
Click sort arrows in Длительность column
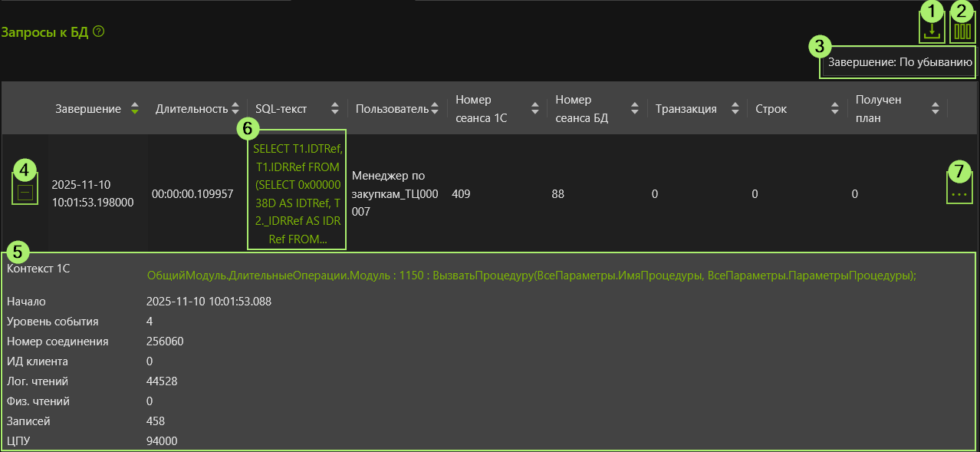click(235, 109)
